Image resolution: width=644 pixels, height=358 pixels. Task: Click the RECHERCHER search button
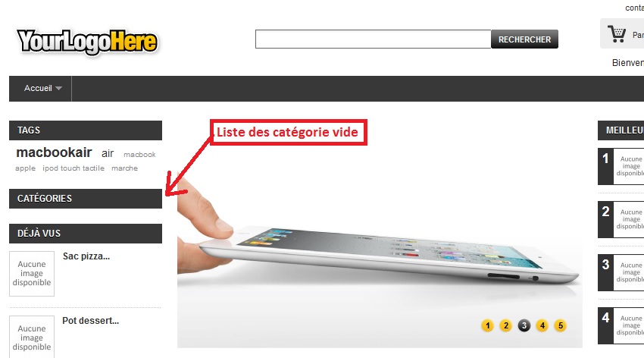(x=524, y=39)
